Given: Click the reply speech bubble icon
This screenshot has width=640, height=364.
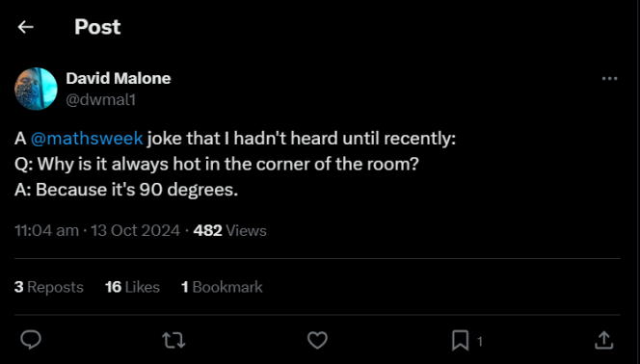Looking at the screenshot, I should coord(31,340).
